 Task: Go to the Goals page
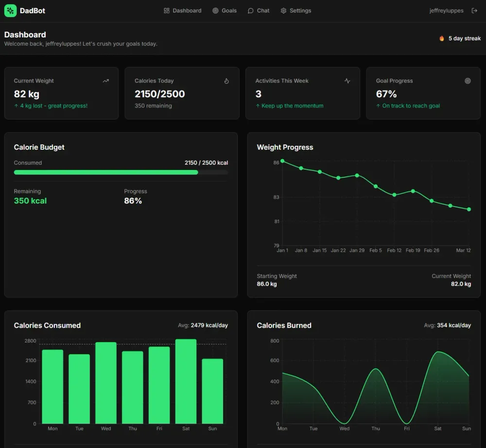(225, 11)
